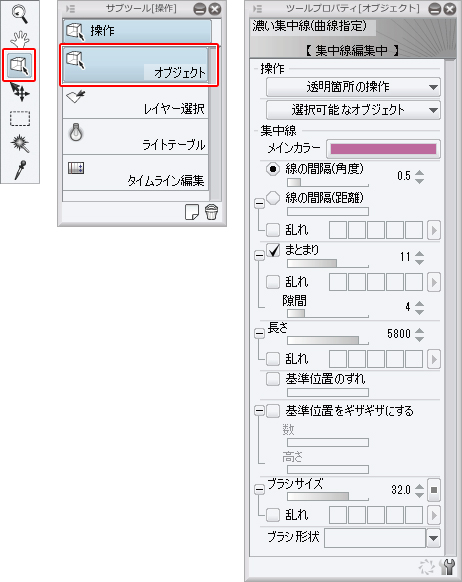Select the Move layer arrow tool
This screenshot has width=462, height=582.
click(x=19, y=92)
